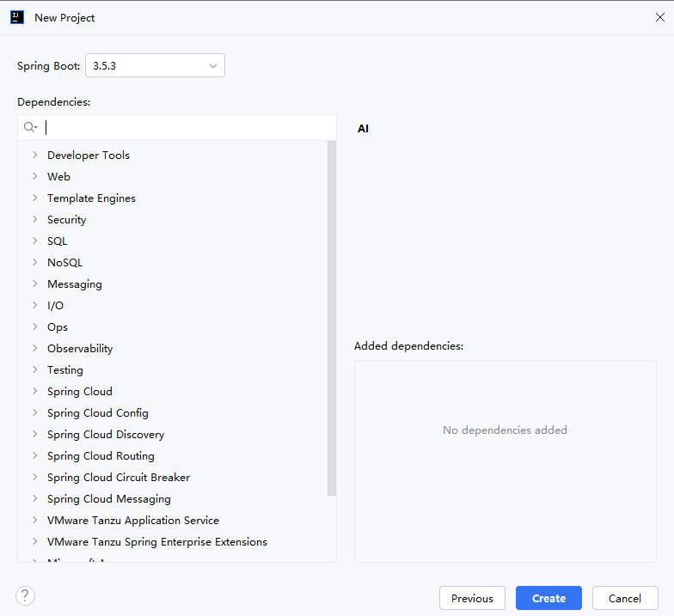Select the NoSQL row
The width and height of the screenshot is (674, 616).
[x=172, y=263]
